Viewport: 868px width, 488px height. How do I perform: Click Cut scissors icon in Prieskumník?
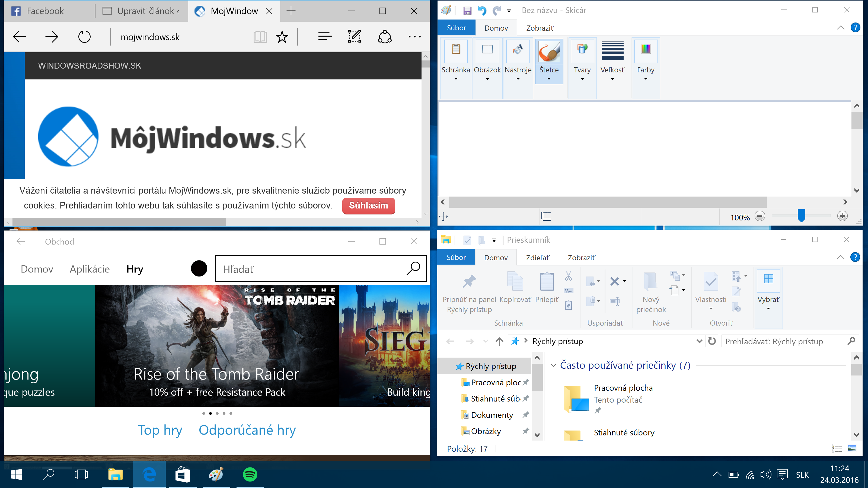pyautogui.click(x=569, y=276)
